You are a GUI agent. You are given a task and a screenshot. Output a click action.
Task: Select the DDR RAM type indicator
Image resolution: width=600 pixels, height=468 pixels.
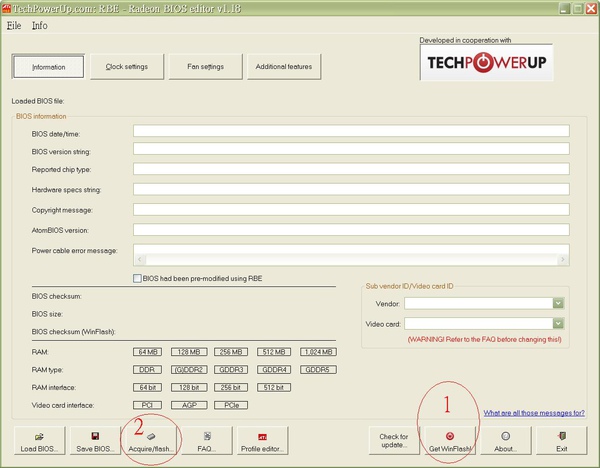click(x=147, y=370)
